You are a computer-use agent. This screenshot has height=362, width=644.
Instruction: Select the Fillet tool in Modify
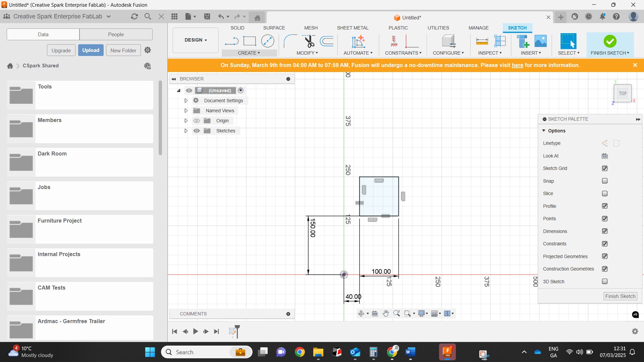[290, 41]
